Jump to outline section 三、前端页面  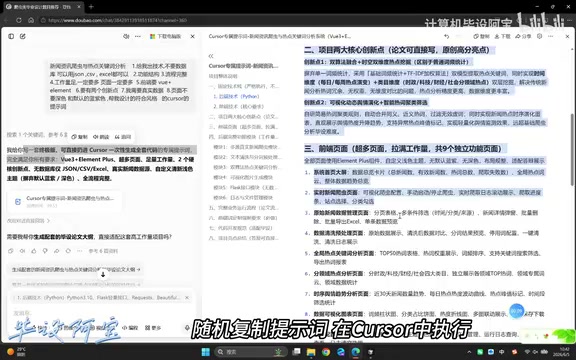point(243,127)
